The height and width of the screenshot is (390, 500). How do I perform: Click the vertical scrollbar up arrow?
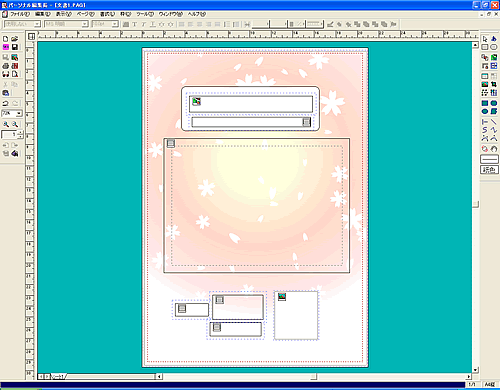(x=476, y=45)
